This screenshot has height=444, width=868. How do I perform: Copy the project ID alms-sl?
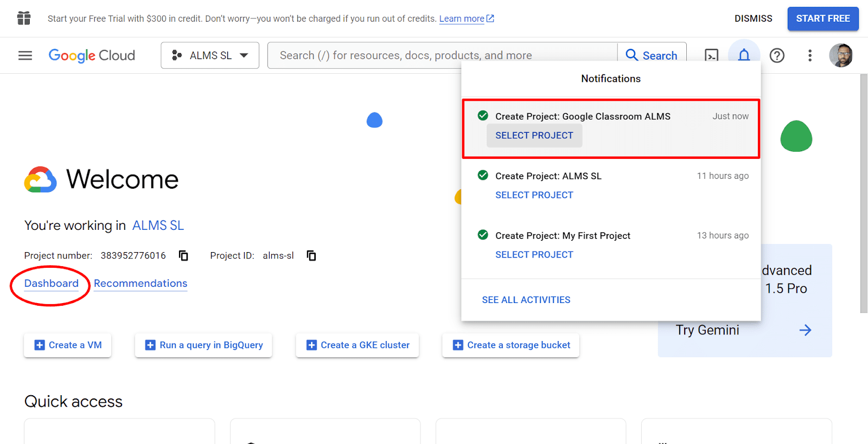(x=311, y=255)
